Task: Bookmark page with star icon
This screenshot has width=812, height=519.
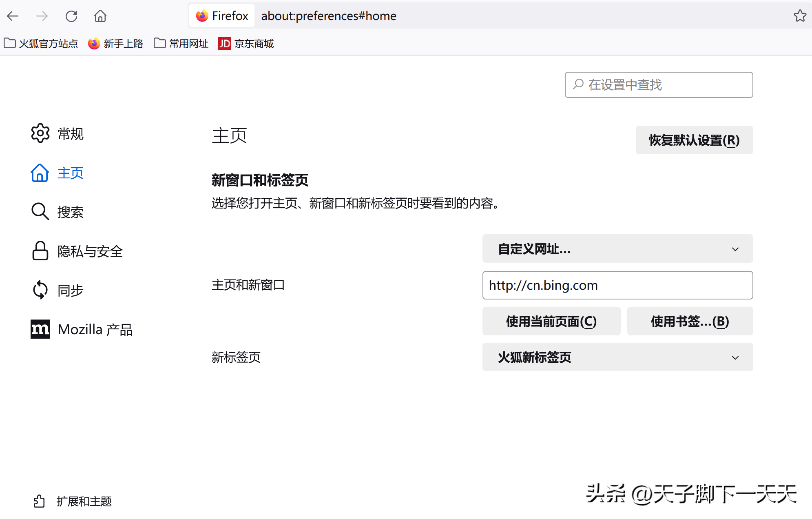Action: (800, 16)
